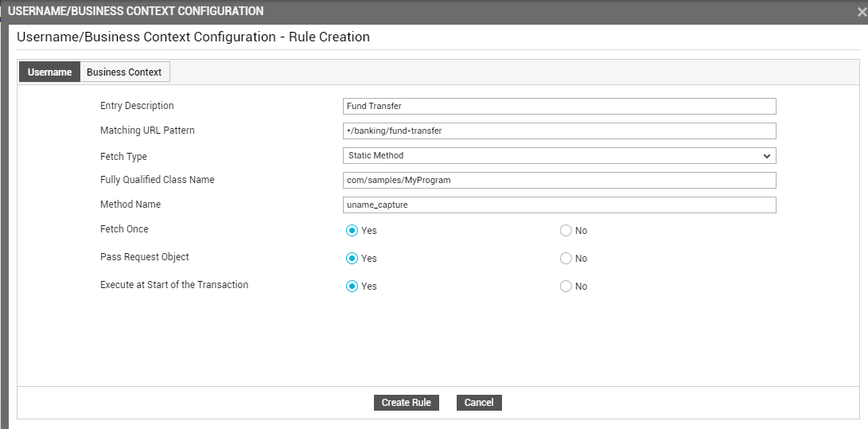
Task: Click the Rule Creation heading text
Action: pyautogui.click(x=193, y=37)
